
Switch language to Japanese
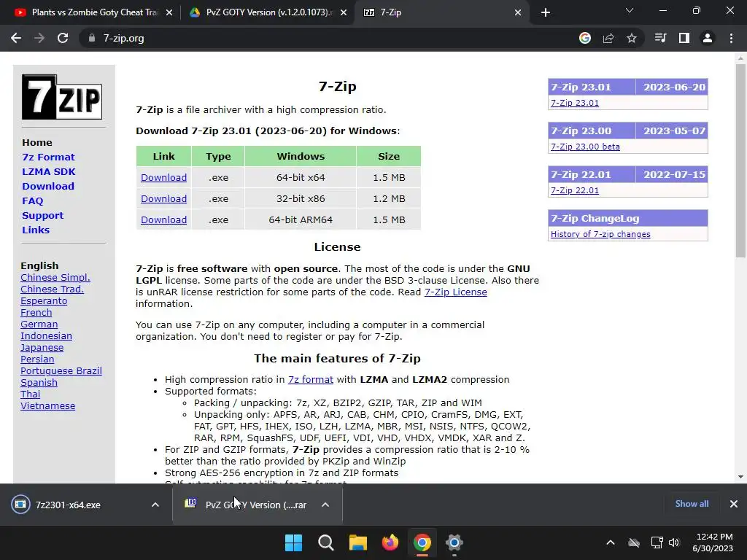(42, 348)
